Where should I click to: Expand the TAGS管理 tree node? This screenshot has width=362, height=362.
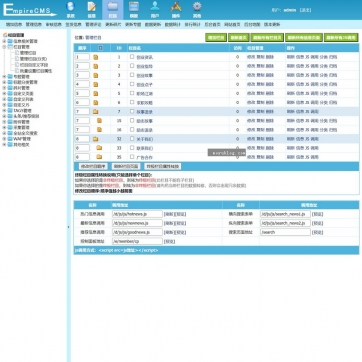[x=4, y=110]
